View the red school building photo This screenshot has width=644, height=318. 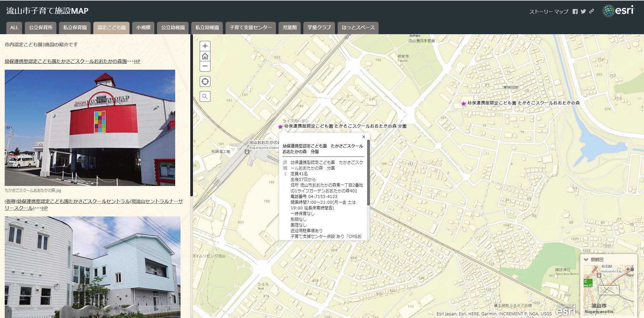click(90, 128)
